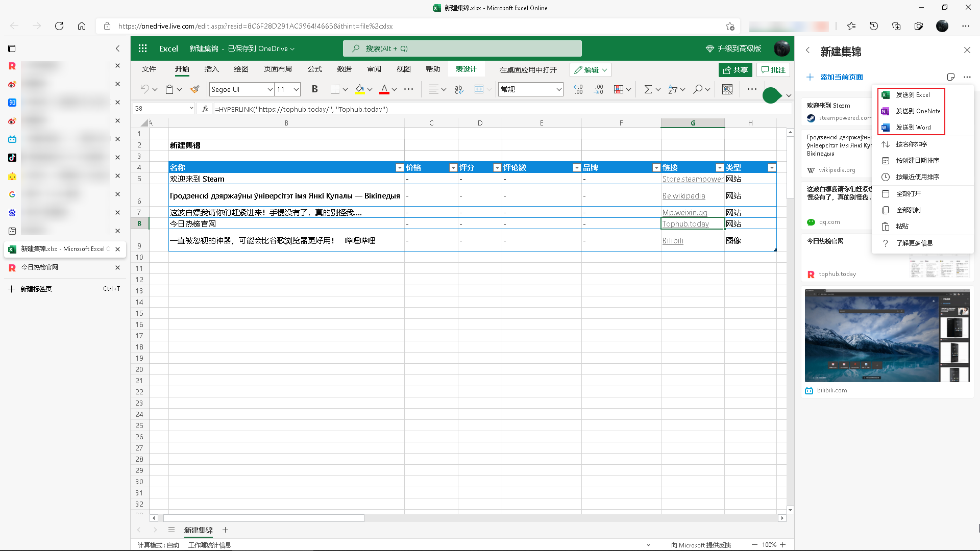
Task: Click the Undo icon
Action: (x=145, y=89)
